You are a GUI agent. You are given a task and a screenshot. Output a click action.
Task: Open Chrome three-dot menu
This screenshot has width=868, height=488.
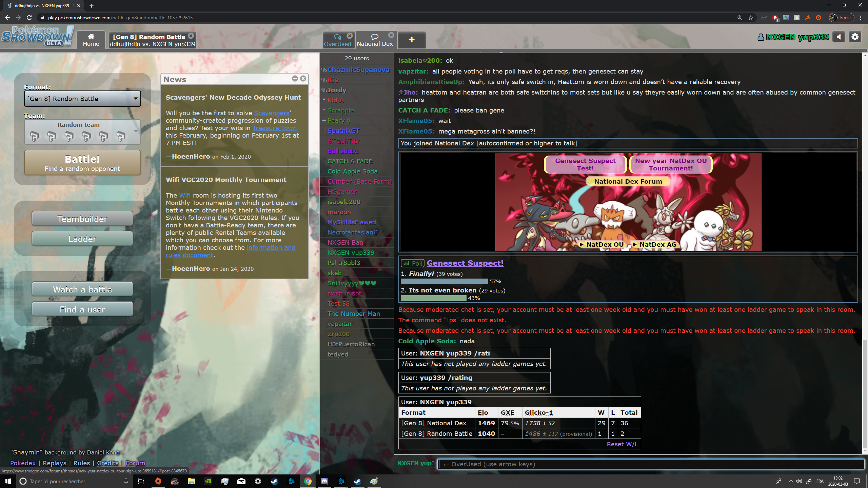coord(861,18)
